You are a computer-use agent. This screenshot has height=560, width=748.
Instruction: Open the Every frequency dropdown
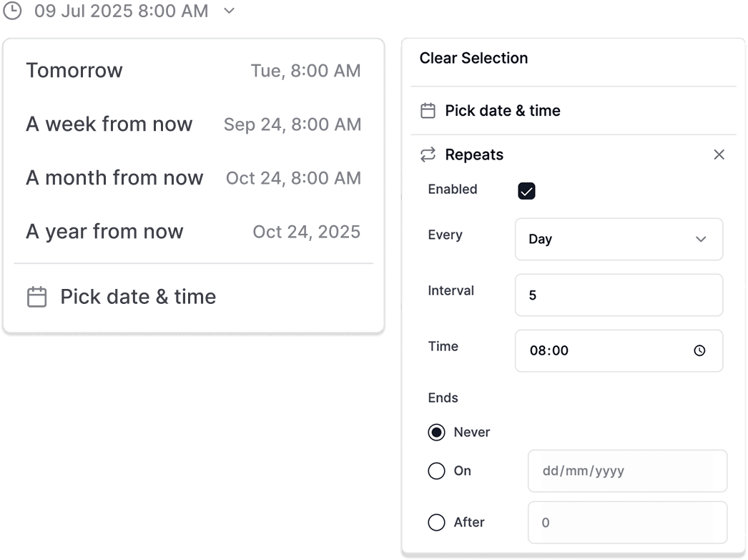click(x=618, y=239)
